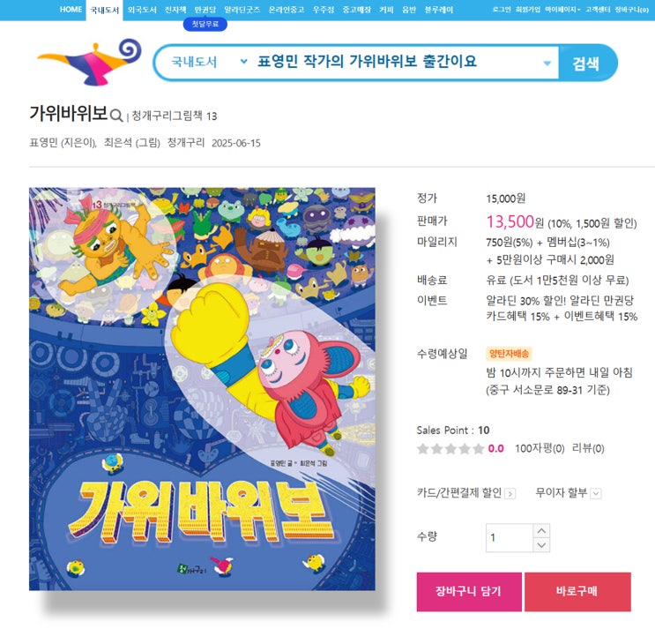Go to HOME in top navigation

click(x=71, y=10)
